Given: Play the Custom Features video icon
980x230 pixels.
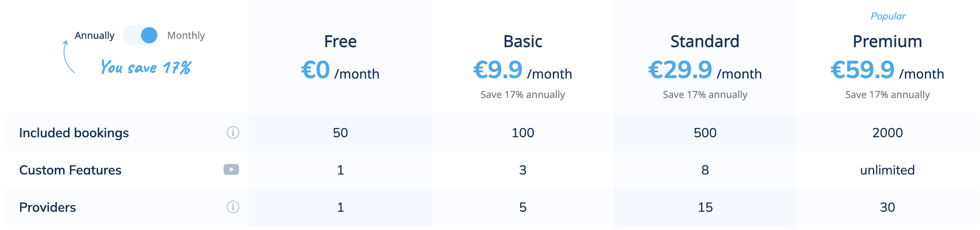Looking at the screenshot, I should (x=231, y=170).
